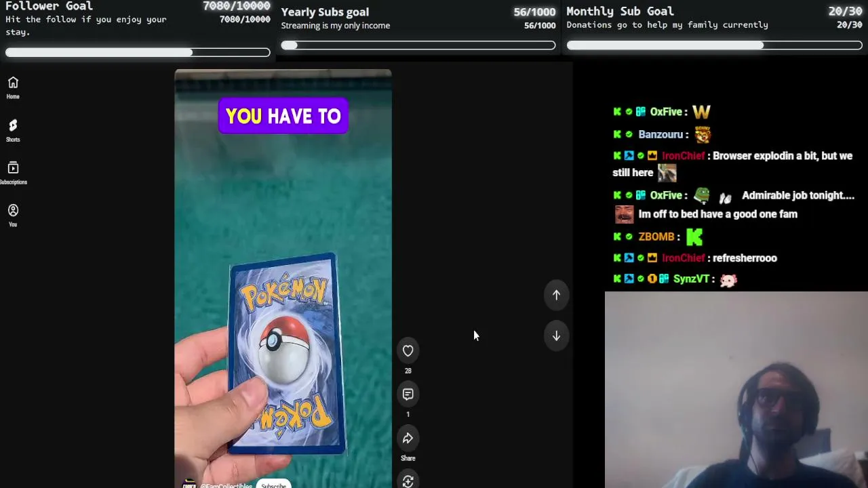This screenshot has width=868, height=488.
Task: Open IronChief's name on the 'refresherrooo' message
Action: click(683, 258)
